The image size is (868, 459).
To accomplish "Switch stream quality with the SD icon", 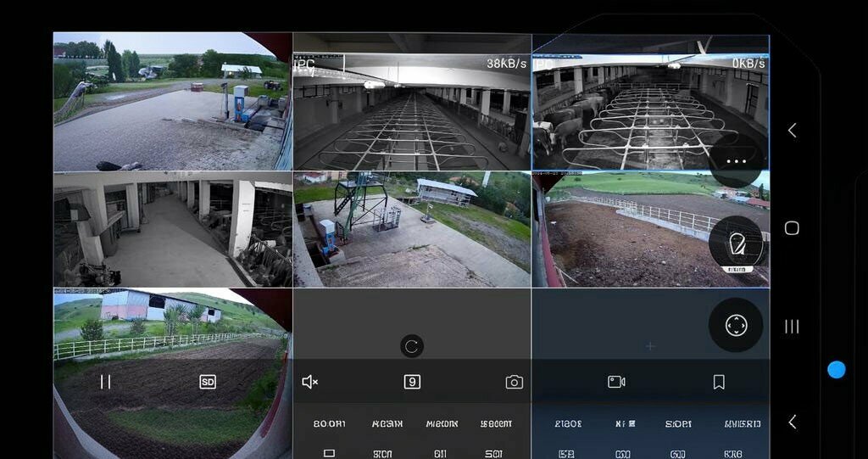I will (208, 382).
